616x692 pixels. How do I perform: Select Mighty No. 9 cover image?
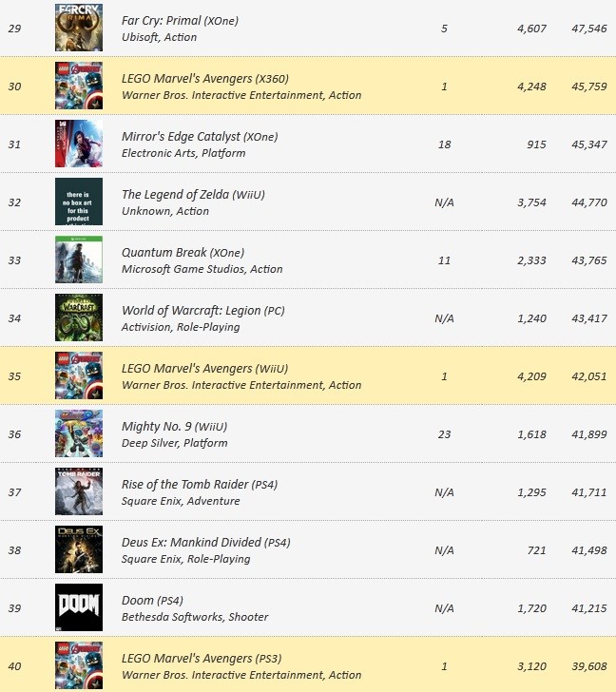[x=79, y=433]
